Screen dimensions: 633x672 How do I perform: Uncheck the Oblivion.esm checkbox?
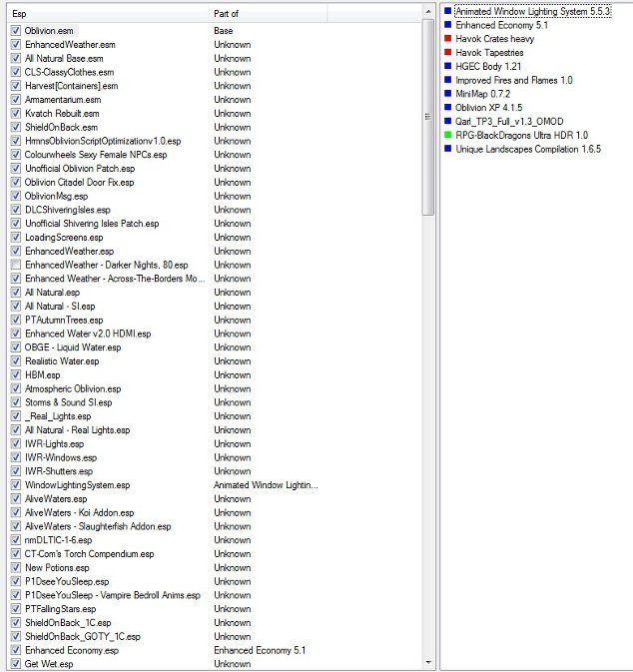[16, 30]
